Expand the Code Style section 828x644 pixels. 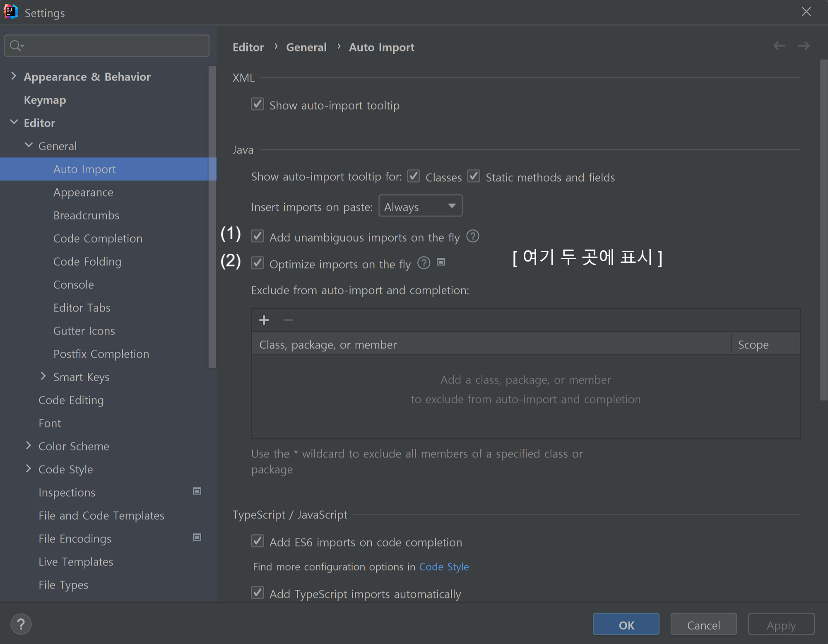[x=28, y=469]
